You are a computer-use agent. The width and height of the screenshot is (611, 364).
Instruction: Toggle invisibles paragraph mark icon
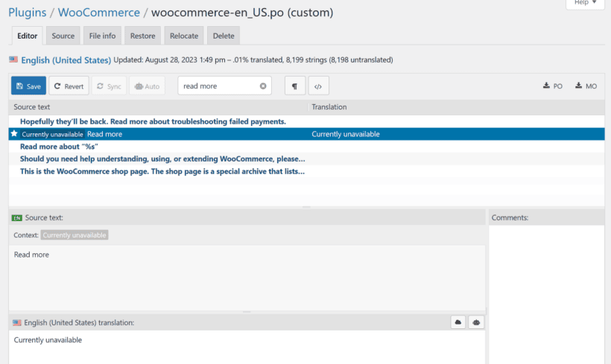[294, 86]
